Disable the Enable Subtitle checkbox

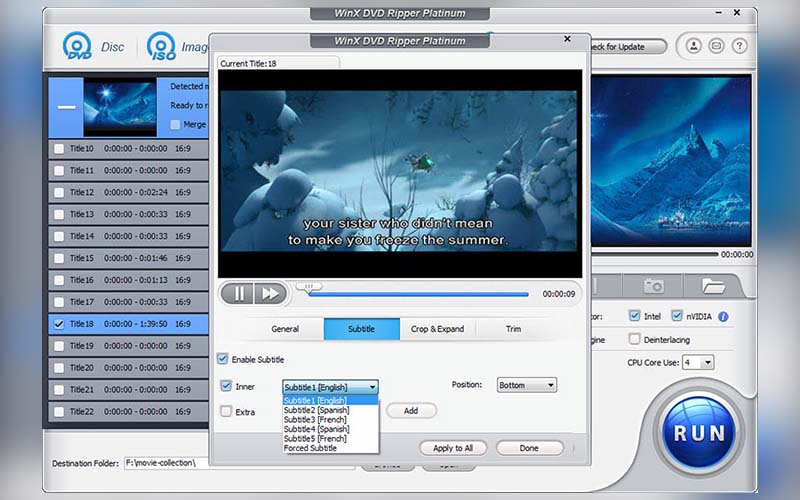222,359
